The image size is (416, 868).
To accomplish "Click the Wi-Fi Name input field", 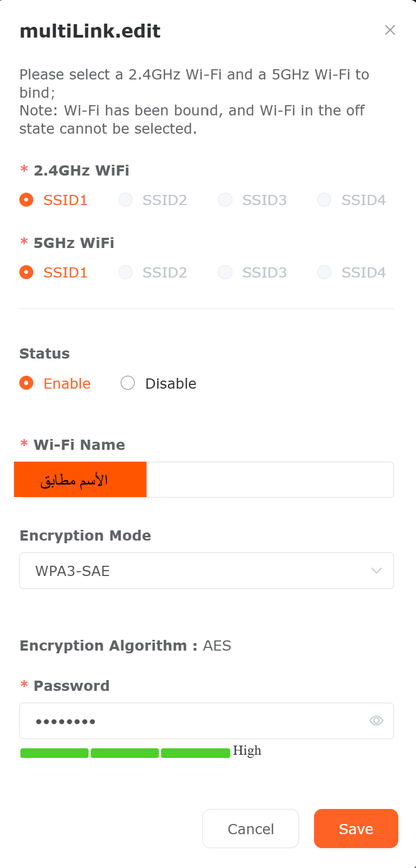I will pos(268,479).
